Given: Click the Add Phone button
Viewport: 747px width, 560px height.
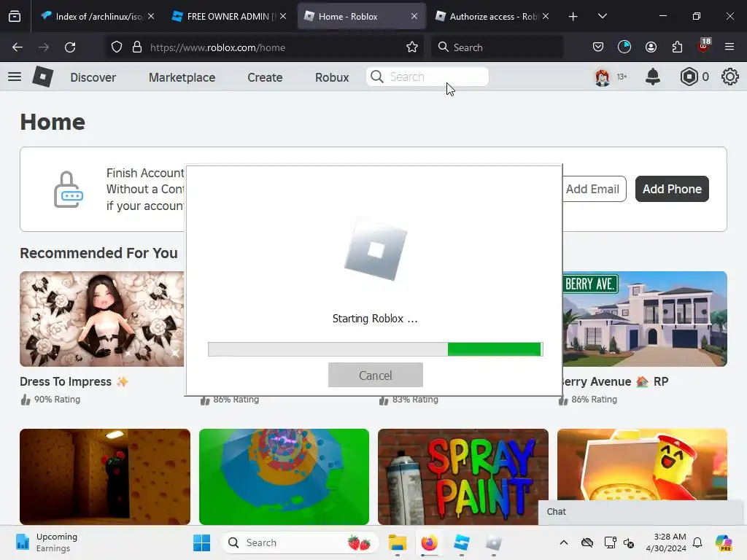Looking at the screenshot, I should click(672, 189).
